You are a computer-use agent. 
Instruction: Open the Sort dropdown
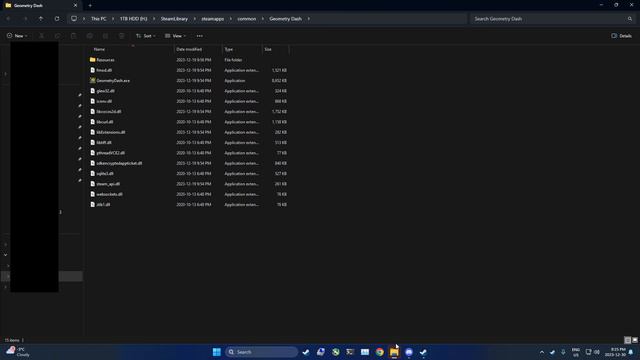(146, 36)
